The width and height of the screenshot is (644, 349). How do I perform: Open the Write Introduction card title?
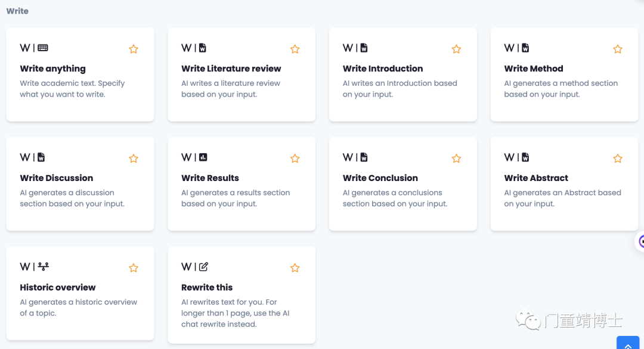[x=383, y=68]
